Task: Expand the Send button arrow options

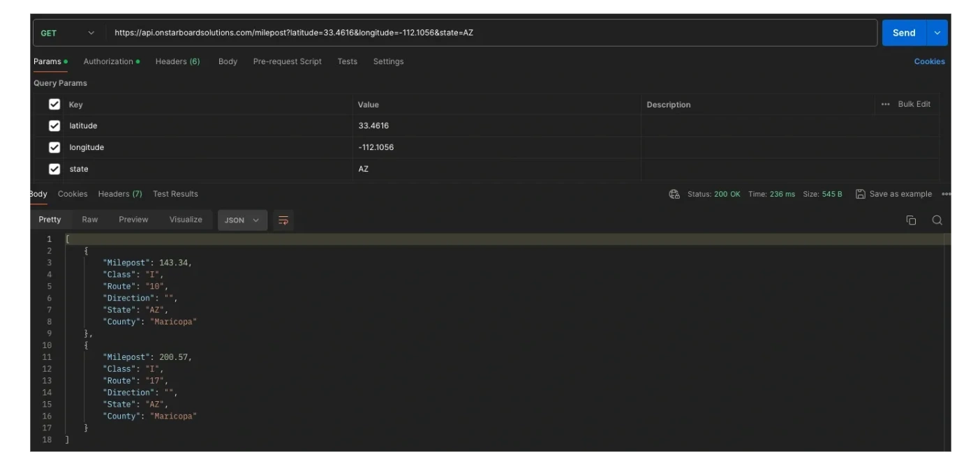Action: (937, 33)
